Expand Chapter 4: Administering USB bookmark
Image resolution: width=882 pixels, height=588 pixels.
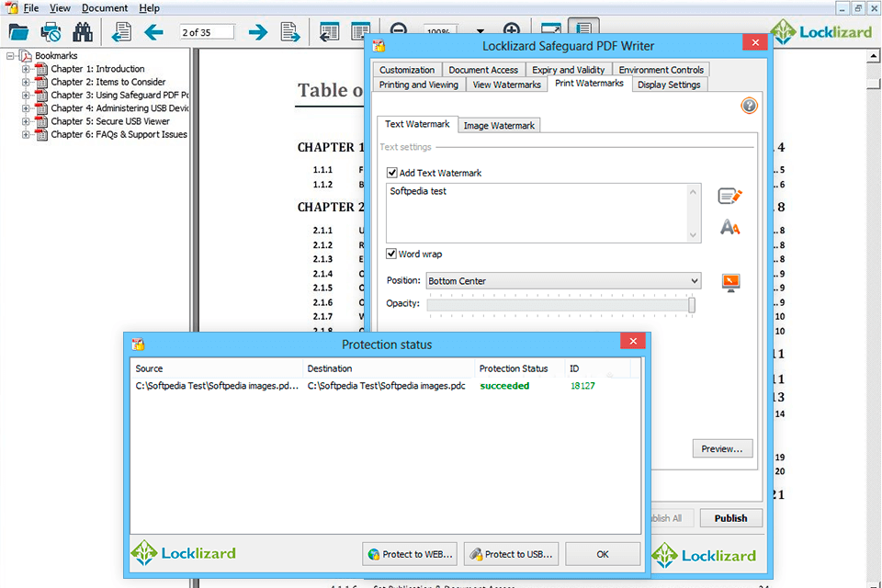26,108
